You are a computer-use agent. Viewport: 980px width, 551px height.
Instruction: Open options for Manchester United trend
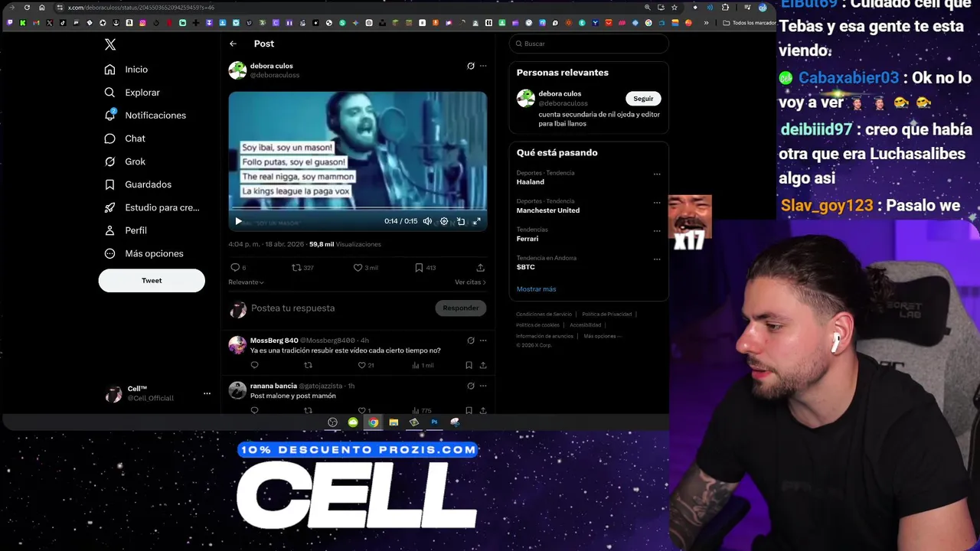(657, 203)
